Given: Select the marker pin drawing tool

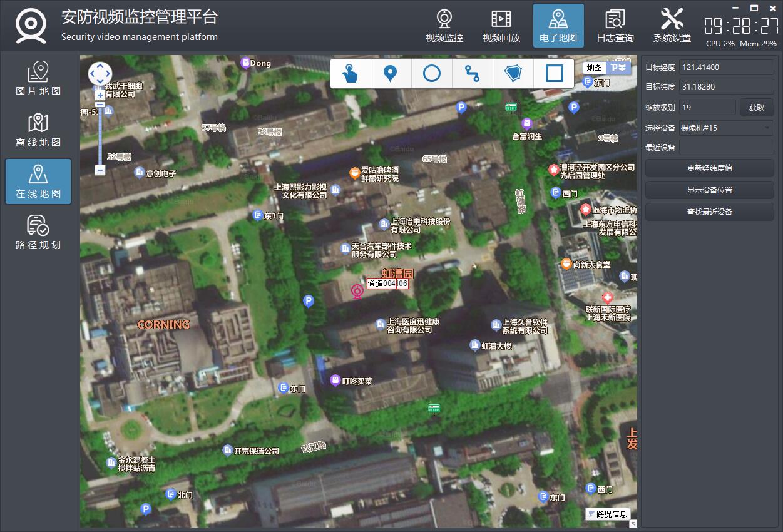Looking at the screenshot, I should (x=391, y=74).
